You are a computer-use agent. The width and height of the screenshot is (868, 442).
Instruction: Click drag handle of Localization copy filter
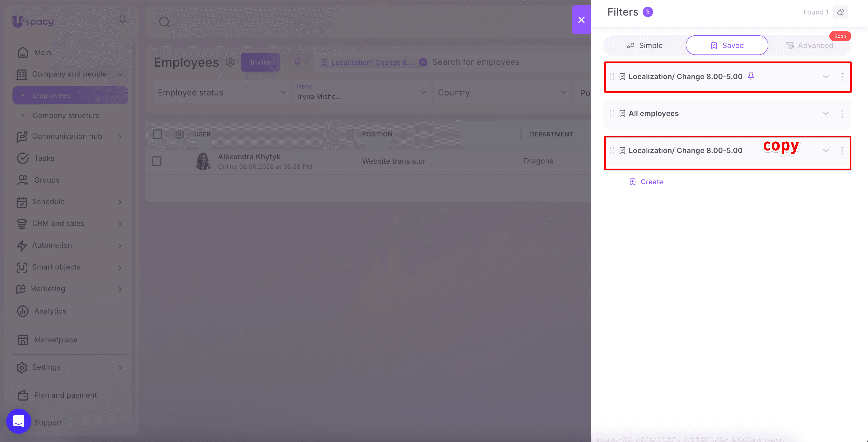612,150
